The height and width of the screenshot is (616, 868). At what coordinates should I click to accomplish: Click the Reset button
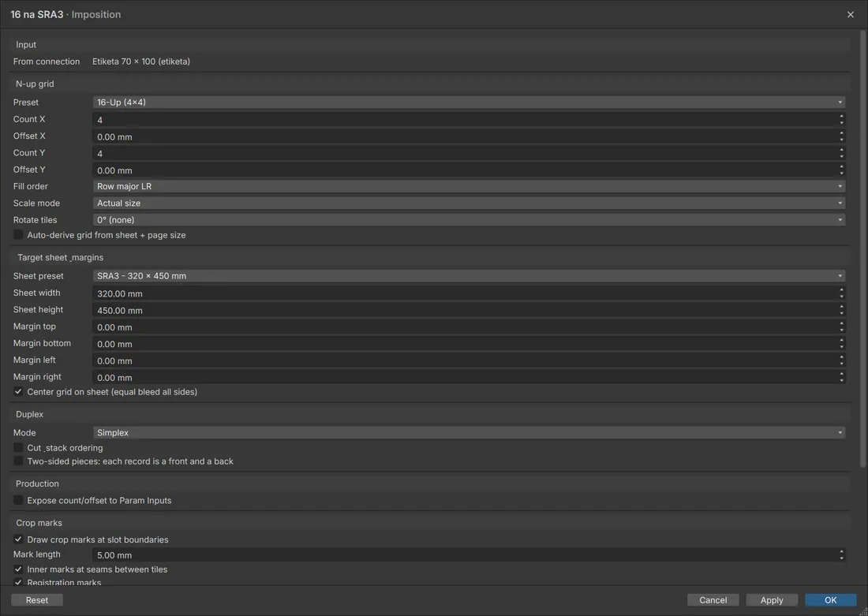[37, 600]
